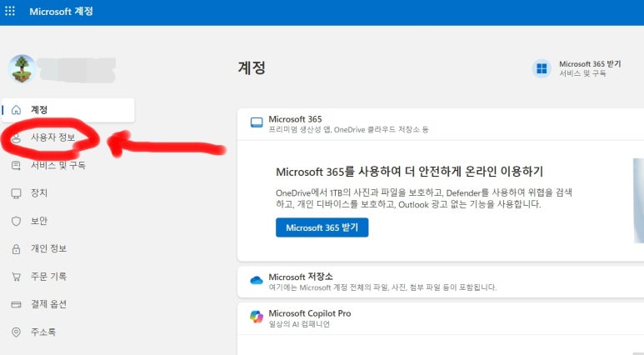644x355 pixels.
Task: Open the 장치 sidebar entry
Action: pyautogui.click(x=39, y=192)
